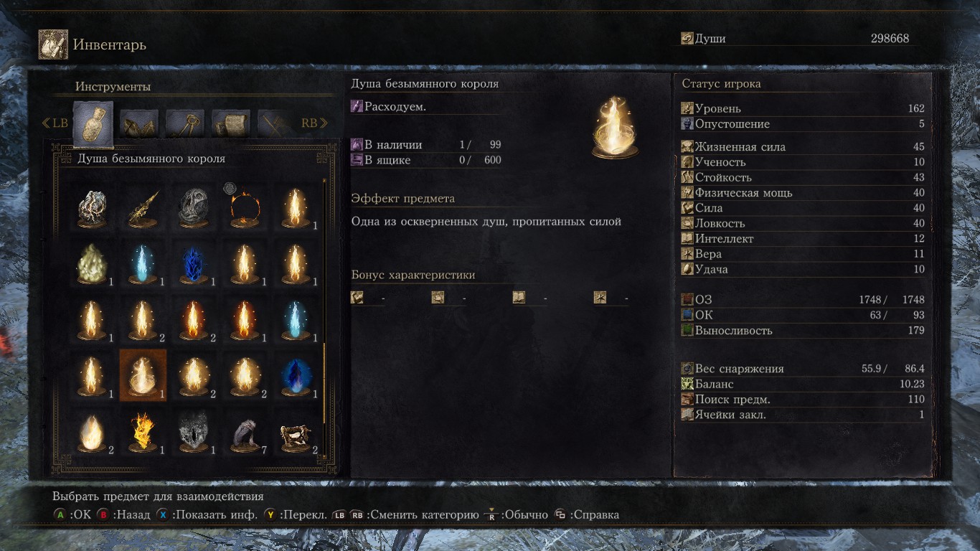Select the item with quantity 7

coord(244,430)
